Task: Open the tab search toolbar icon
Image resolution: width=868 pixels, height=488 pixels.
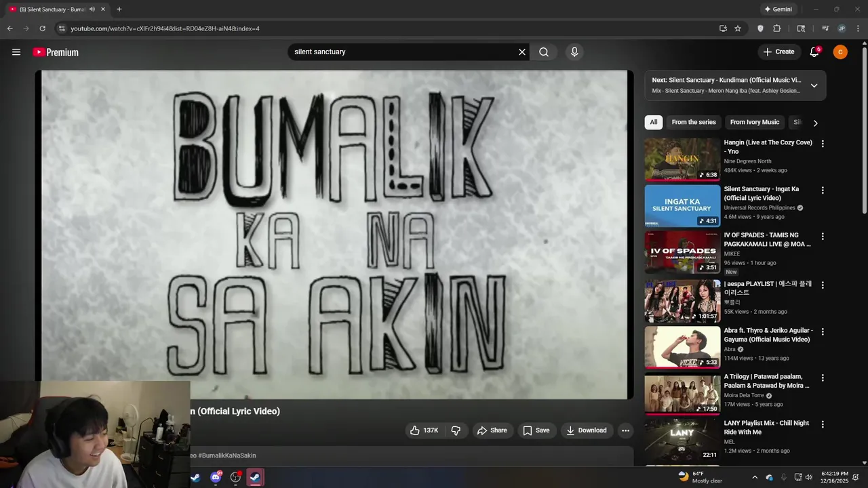Action: pyautogui.click(x=801, y=28)
